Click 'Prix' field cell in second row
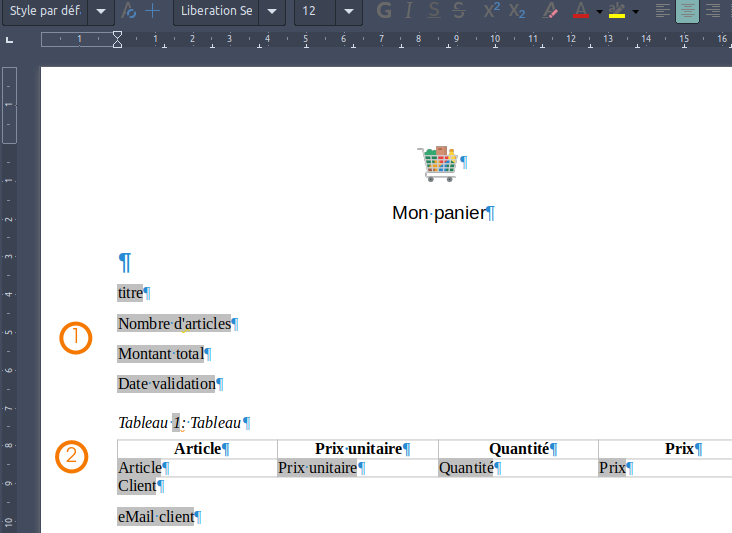Image resolution: width=732 pixels, height=533 pixels. (x=612, y=468)
